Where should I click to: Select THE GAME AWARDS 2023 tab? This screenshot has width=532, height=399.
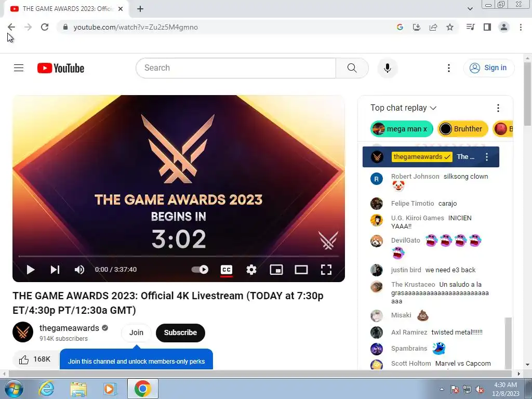[66, 9]
